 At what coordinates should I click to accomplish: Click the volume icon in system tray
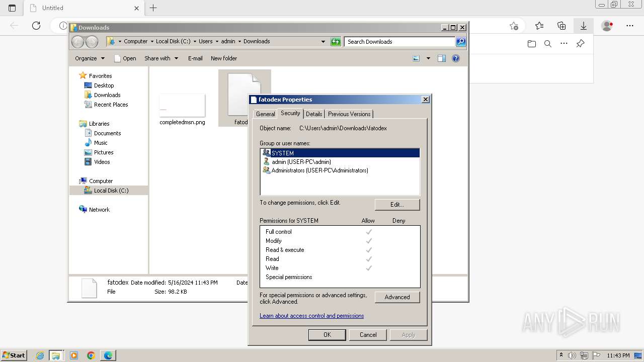[x=572, y=355]
